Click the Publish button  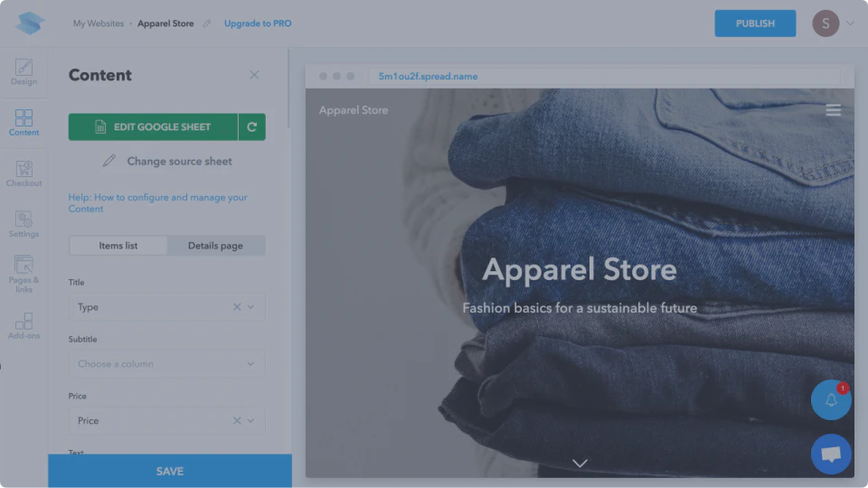(x=755, y=23)
